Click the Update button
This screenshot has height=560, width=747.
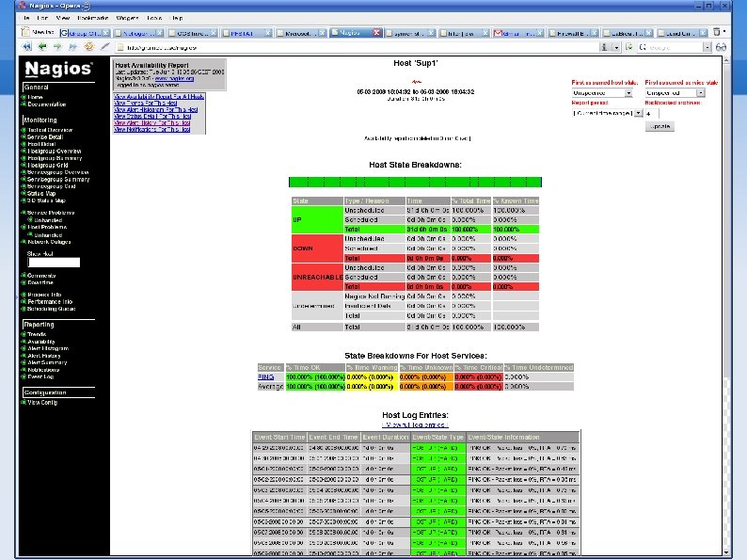coord(660,126)
